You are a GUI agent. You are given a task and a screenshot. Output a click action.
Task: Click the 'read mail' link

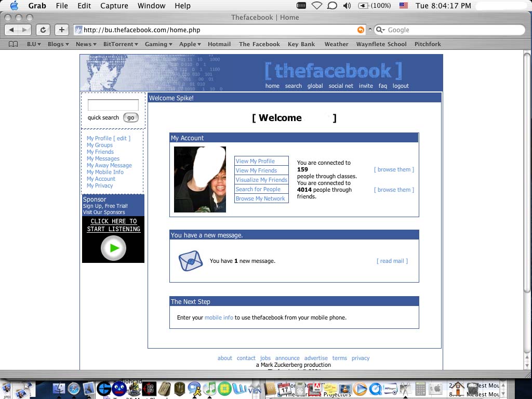[392, 261]
